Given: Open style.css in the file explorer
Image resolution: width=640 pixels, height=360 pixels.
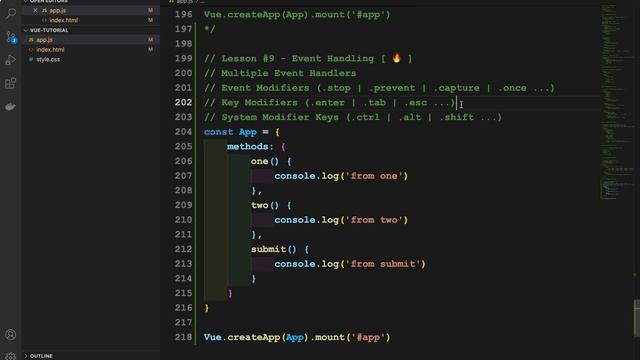Looking at the screenshot, I should click(x=48, y=59).
